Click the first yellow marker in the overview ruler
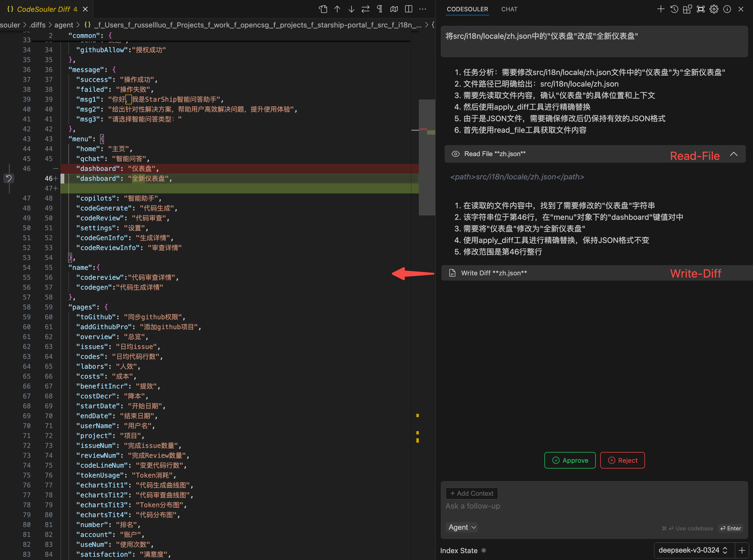The height and width of the screenshot is (560, 753). tap(418, 415)
